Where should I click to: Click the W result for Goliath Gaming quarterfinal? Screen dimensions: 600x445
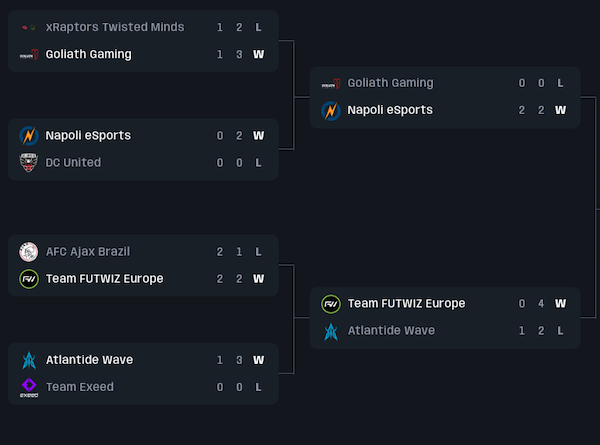pos(259,54)
